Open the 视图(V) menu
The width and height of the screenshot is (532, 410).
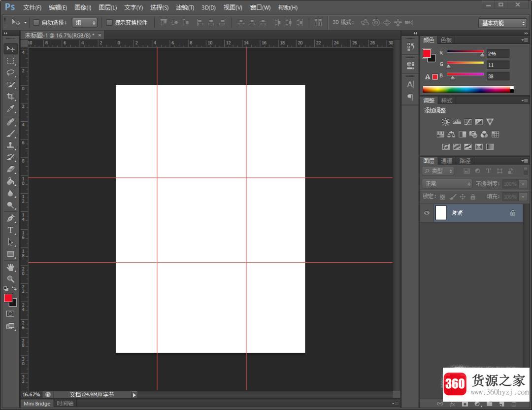pos(233,7)
